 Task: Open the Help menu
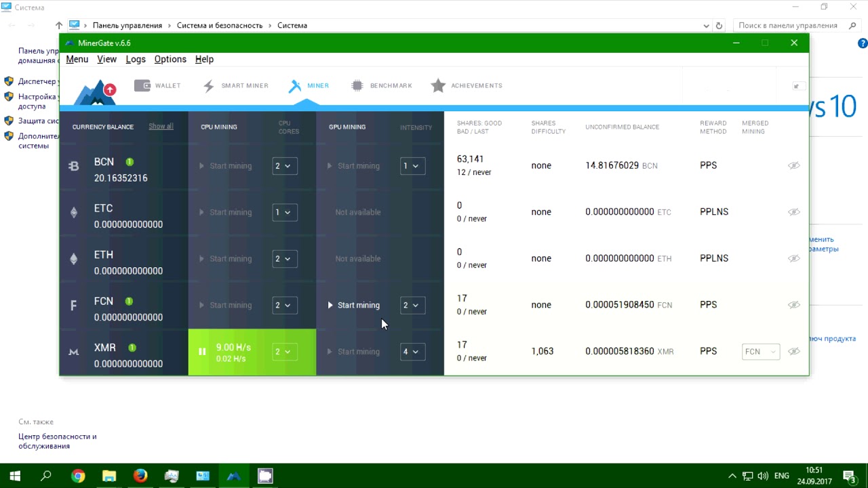pyautogui.click(x=204, y=59)
